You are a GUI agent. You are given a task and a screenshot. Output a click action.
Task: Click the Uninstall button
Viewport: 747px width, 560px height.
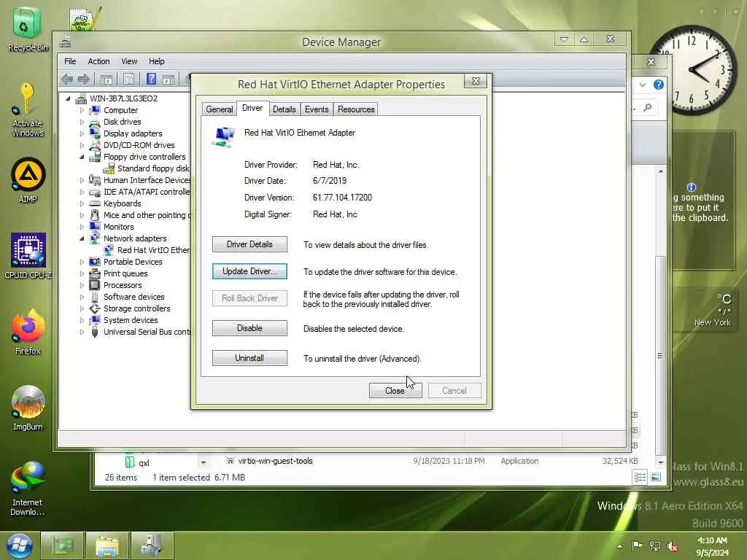coord(249,358)
